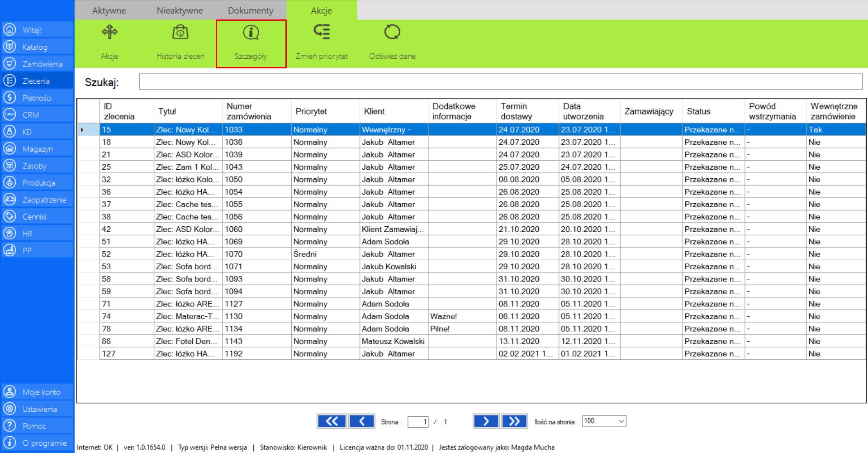The image size is (868, 453).
Task: Click the Akcje arrows toolbar icon
Action: (109, 32)
